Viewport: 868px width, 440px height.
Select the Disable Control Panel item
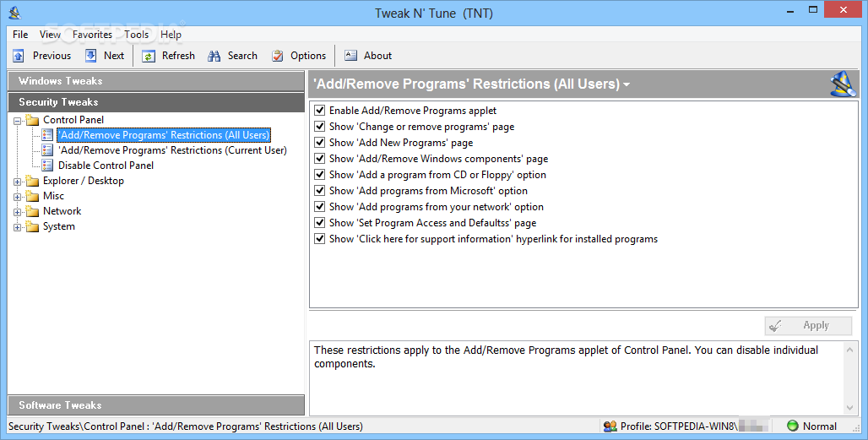point(106,166)
